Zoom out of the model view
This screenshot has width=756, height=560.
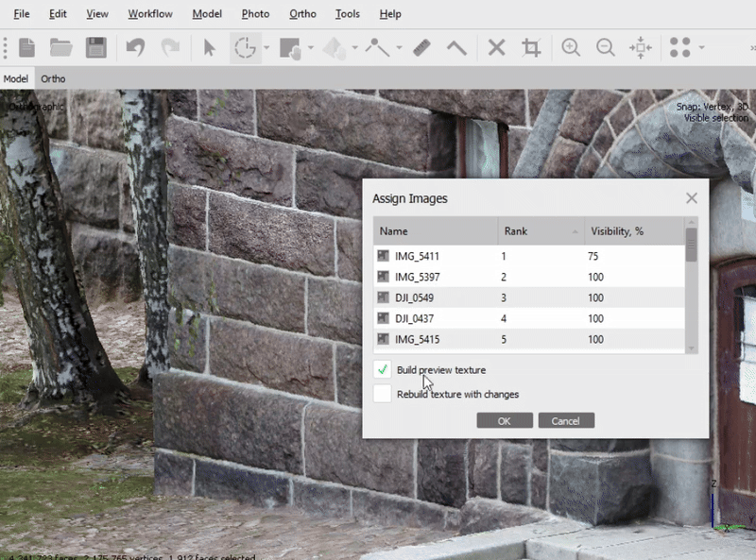[606, 48]
